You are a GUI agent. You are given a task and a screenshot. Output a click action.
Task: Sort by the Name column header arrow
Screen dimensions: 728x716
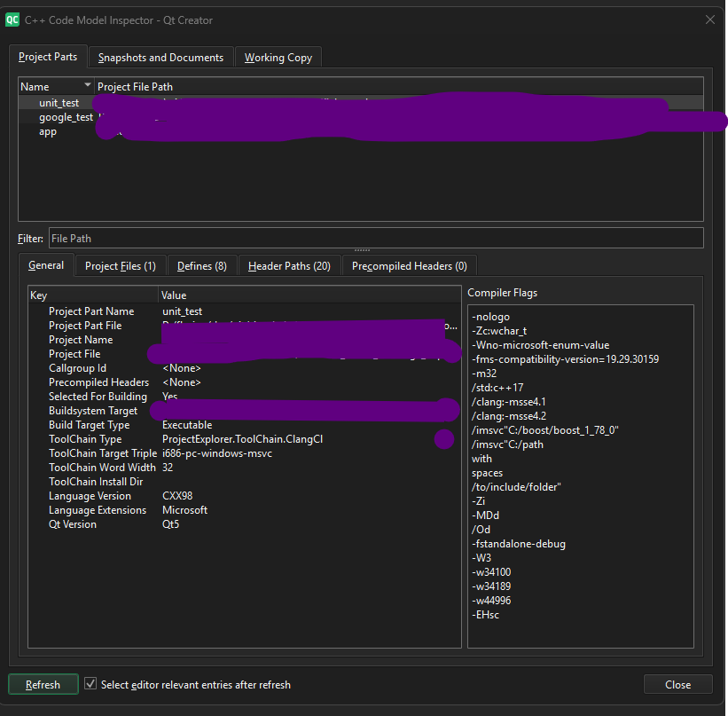pyautogui.click(x=87, y=85)
